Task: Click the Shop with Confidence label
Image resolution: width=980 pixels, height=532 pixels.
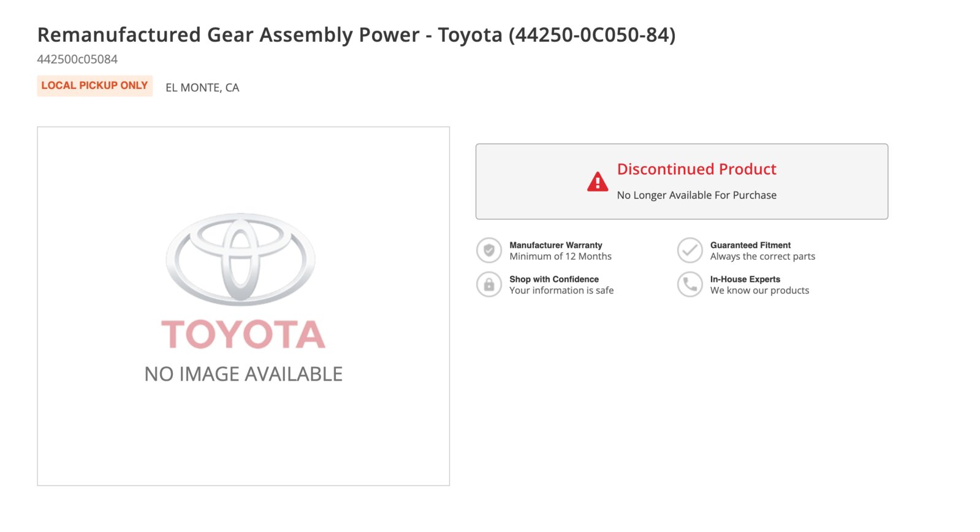Action: click(x=554, y=279)
